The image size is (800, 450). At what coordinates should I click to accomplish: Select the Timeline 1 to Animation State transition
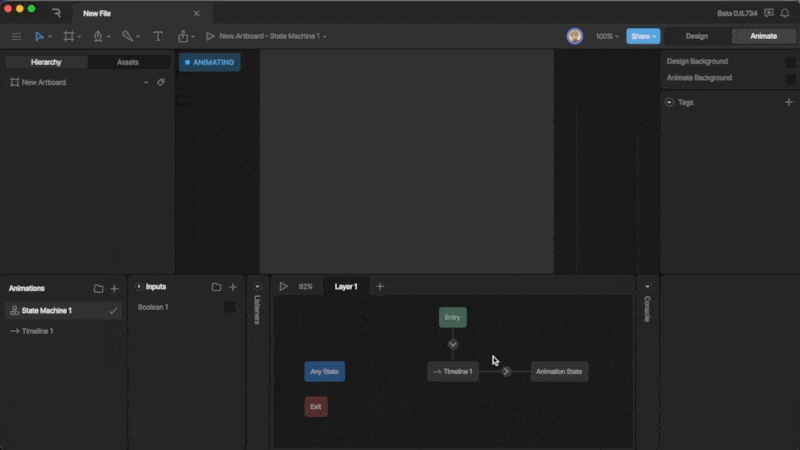[x=506, y=371]
